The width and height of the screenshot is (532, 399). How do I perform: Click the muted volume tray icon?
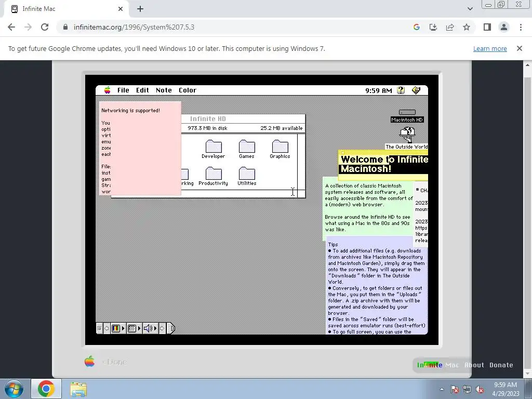tap(480, 390)
